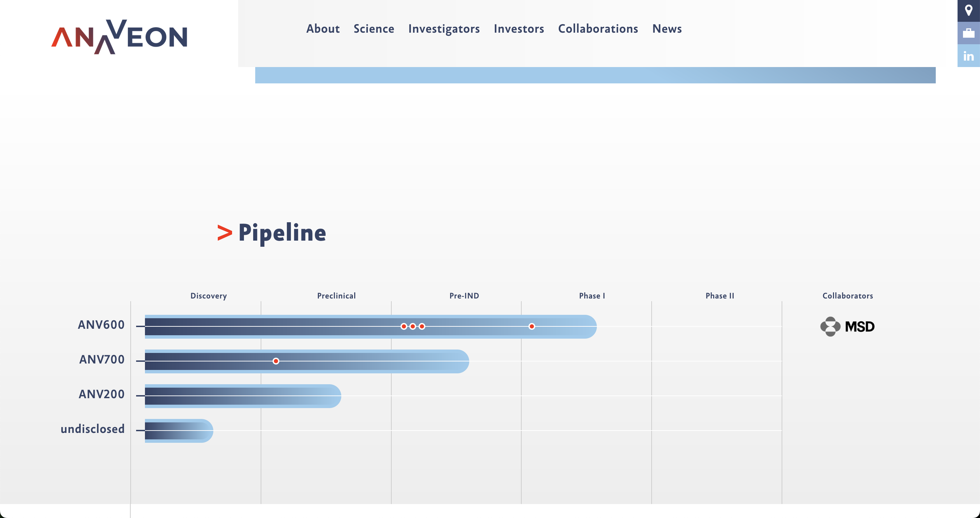Select the red marker on ANV700 bar
The image size is (980, 518).
(276, 361)
